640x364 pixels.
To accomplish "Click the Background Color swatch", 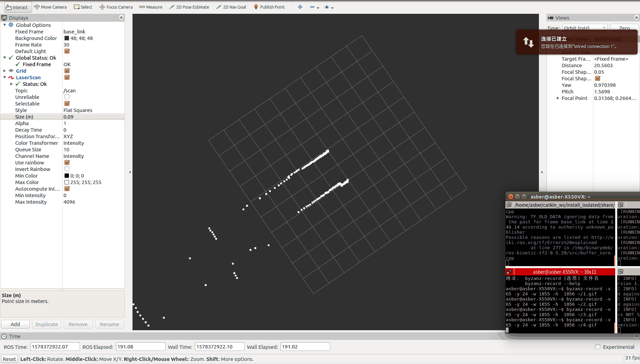I will pyautogui.click(x=67, y=38).
